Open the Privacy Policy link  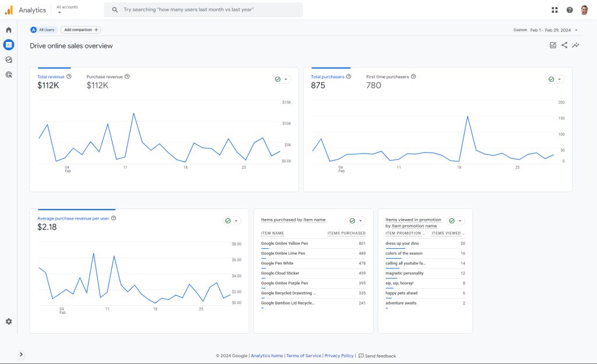[x=339, y=356]
